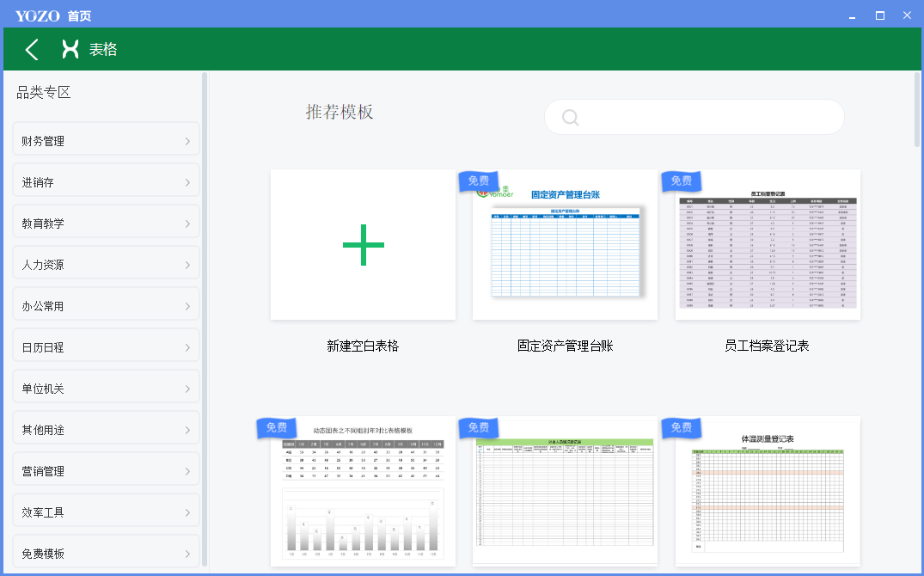Open the 免费模板 category
The image size is (924, 576).
(x=106, y=554)
